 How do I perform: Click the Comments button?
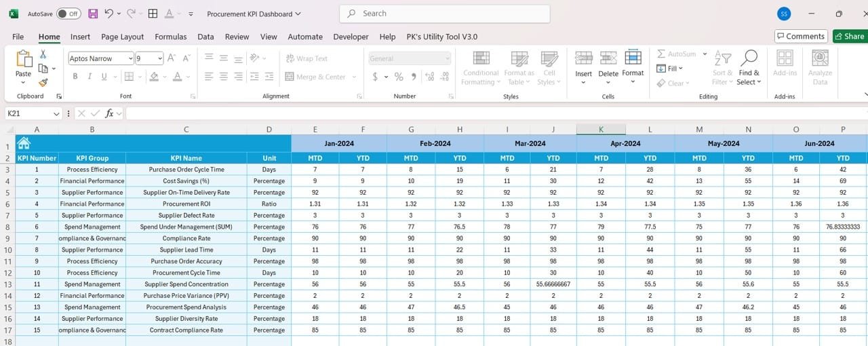(801, 37)
